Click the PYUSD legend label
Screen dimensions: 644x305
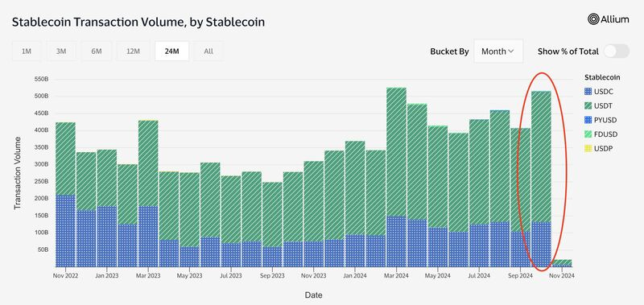[x=605, y=120]
